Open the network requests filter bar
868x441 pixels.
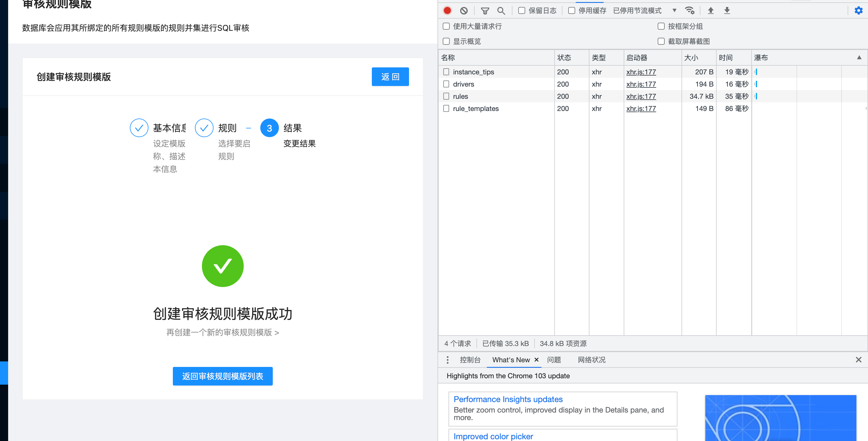coord(485,10)
